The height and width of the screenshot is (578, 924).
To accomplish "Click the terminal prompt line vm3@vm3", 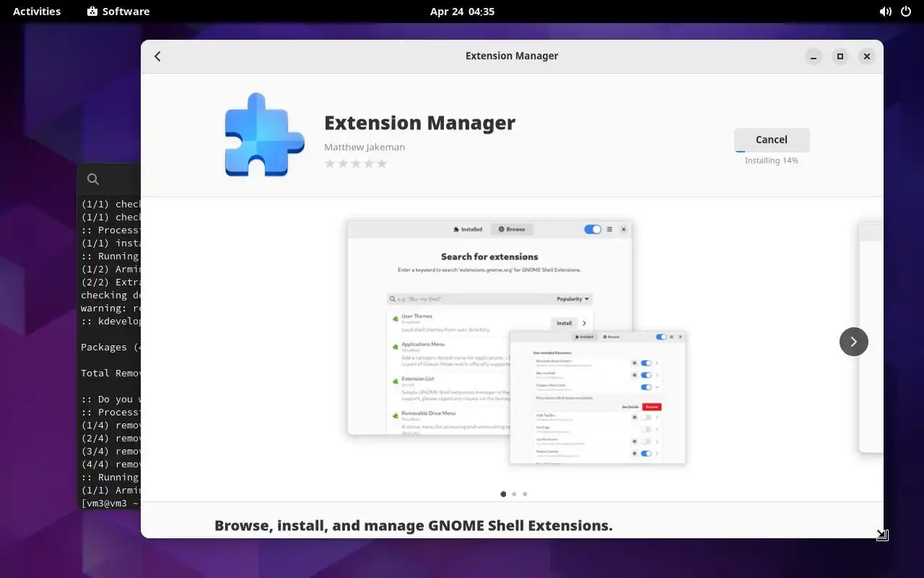I will [x=110, y=503].
